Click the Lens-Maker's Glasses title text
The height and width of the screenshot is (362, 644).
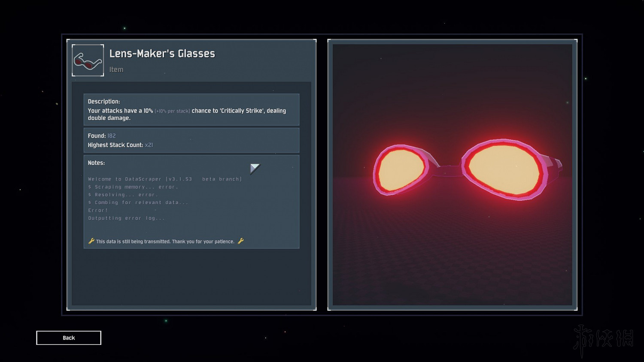162,54
